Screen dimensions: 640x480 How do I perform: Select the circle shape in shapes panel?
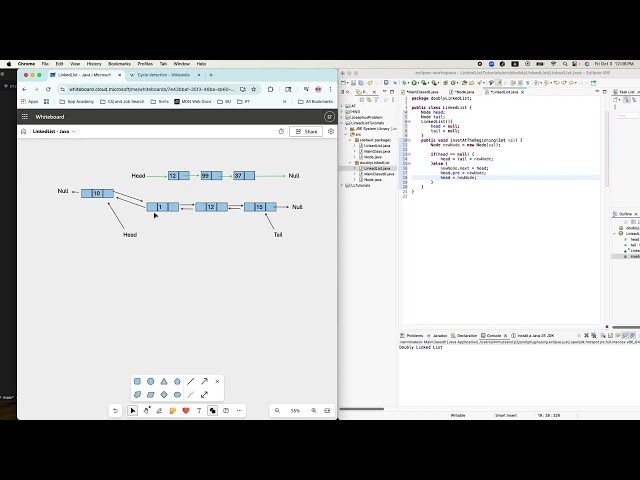[151, 381]
